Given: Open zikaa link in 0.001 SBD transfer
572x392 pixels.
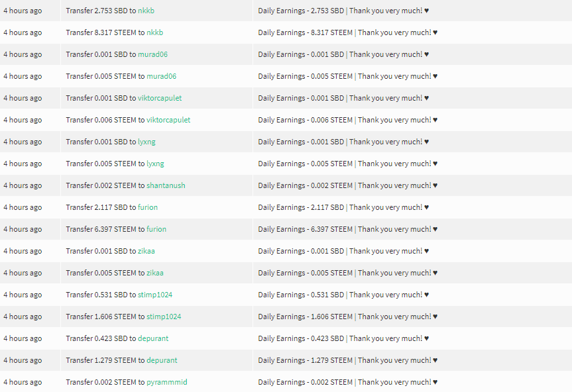Looking at the screenshot, I should pyautogui.click(x=146, y=251).
